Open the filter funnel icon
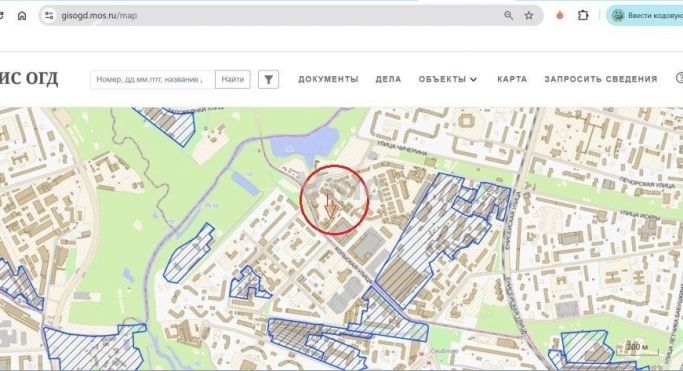The image size is (683, 371). click(268, 80)
